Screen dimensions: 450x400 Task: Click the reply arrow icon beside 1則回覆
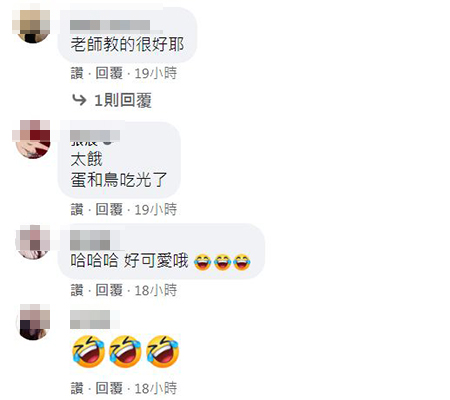79,100
